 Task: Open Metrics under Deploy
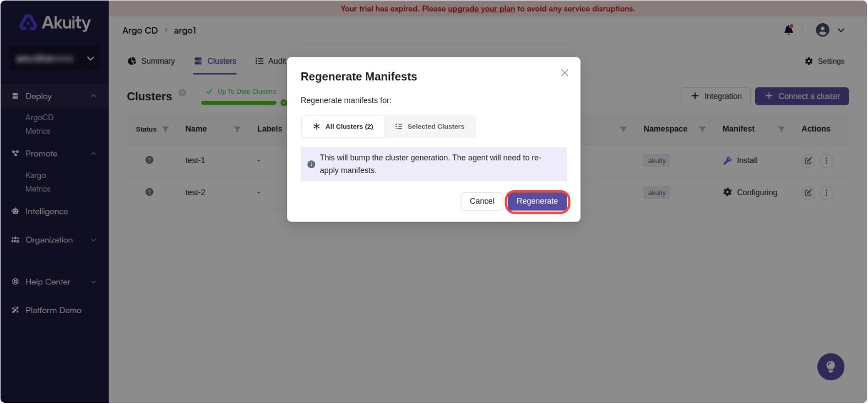point(38,131)
